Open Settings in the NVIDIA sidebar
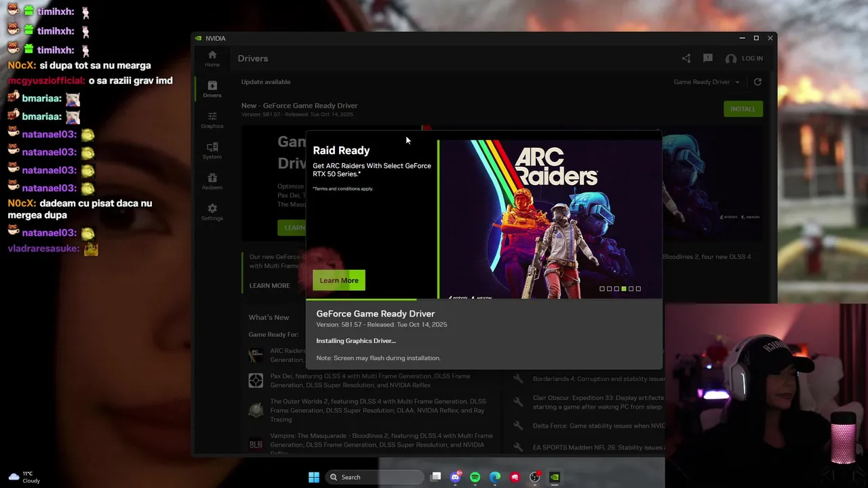Viewport: 868px width, 488px height. (212, 212)
